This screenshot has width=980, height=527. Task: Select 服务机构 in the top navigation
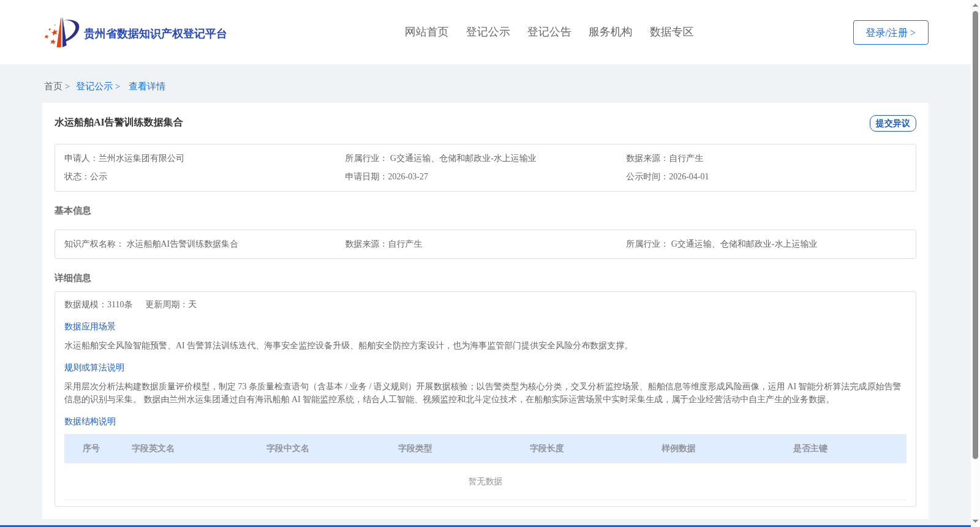tap(610, 32)
